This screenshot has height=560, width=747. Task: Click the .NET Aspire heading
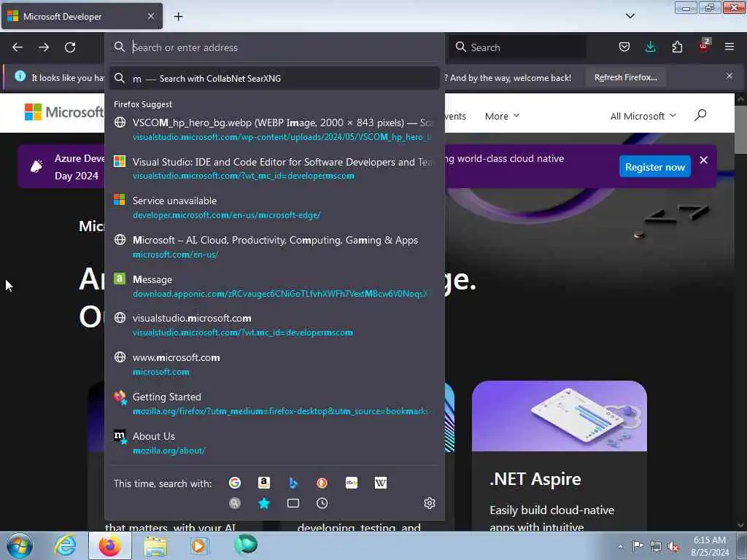[x=535, y=479]
